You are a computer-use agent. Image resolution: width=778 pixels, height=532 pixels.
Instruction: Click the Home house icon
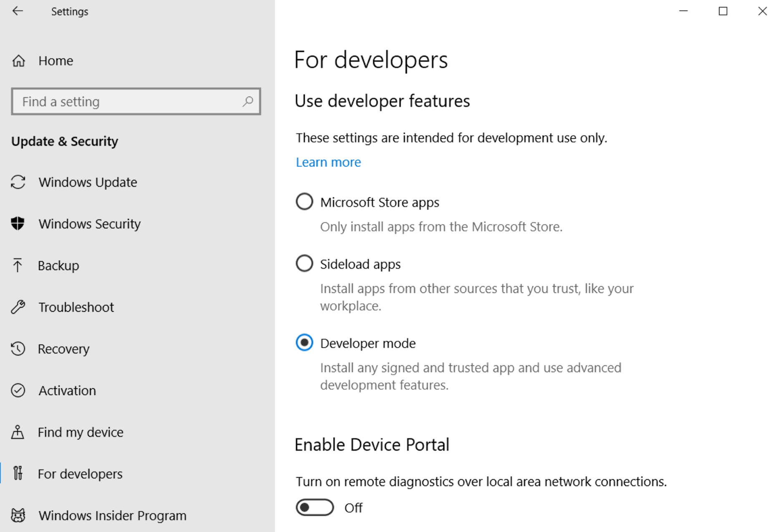tap(18, 61)
